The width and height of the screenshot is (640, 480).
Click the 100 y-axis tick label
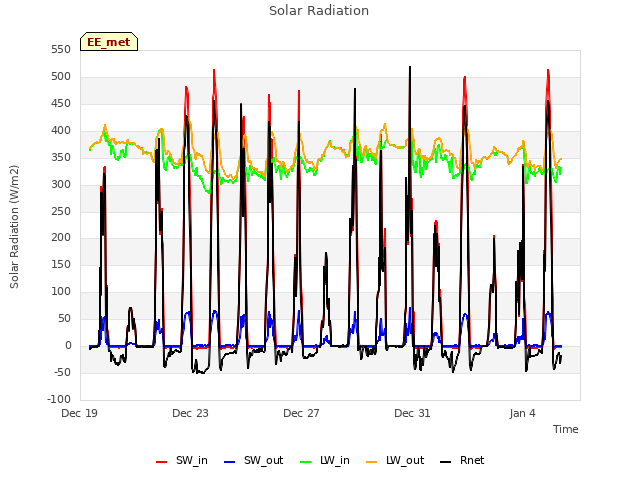(61, 292)
